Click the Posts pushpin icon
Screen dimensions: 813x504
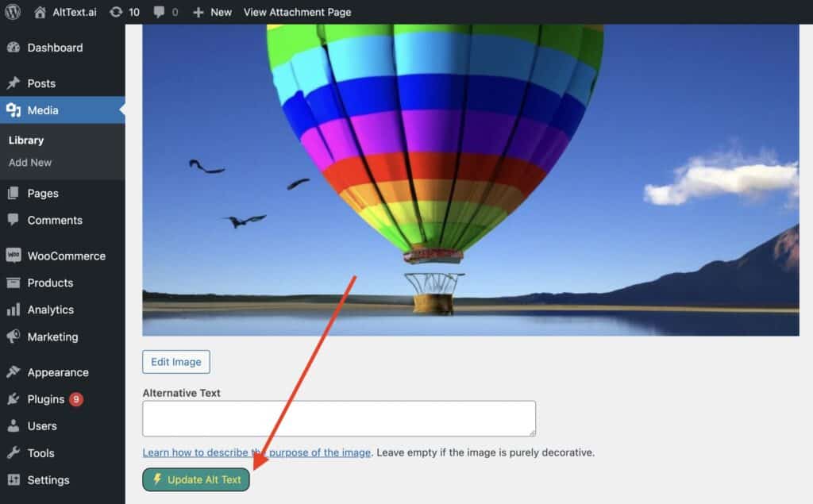click(13, 83)
